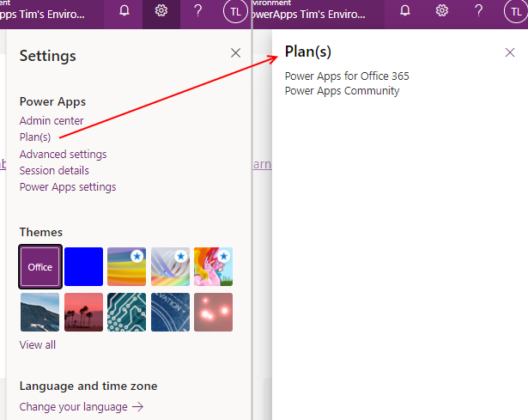Click Power Apps Community text
This screenshot has height=420, width=528.
(x=342, y=91)
